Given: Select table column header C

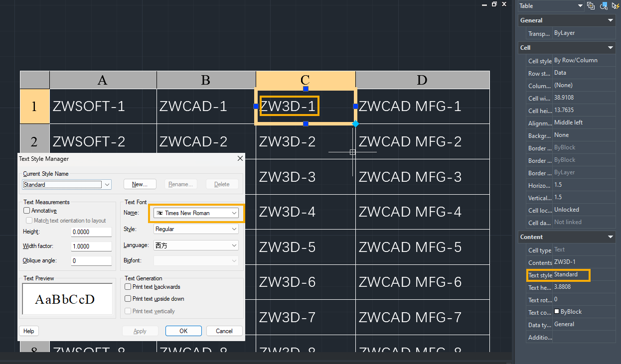Looking at the screenshot, I should click(x=306, y=80).
